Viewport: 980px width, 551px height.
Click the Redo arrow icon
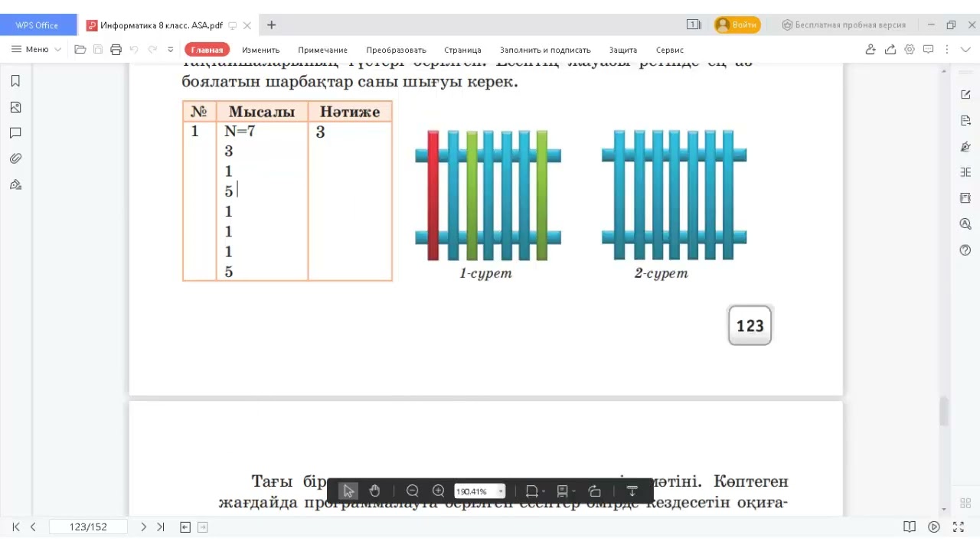[x=152, y=50]
